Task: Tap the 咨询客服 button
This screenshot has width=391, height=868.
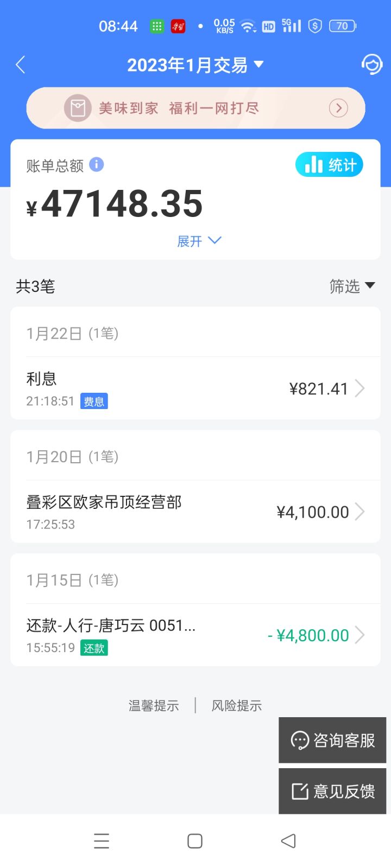Action: [x=332, y=741]
